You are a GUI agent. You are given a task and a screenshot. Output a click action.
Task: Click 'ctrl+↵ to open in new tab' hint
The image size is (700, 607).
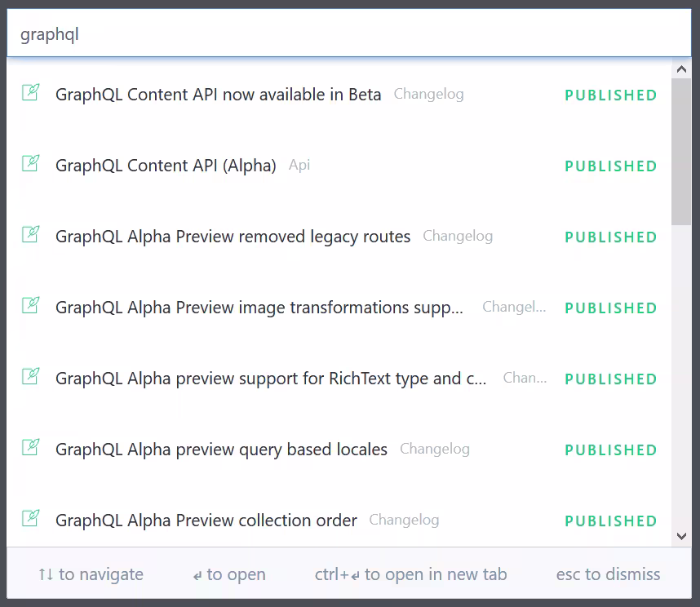coord(410,574)
